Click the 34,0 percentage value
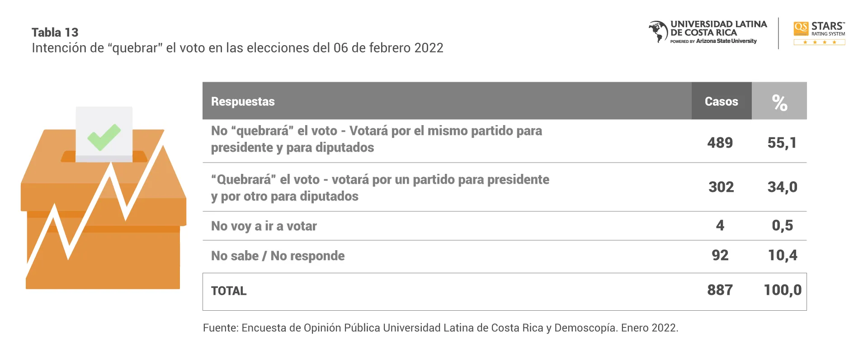 click(x=782, y=187)
